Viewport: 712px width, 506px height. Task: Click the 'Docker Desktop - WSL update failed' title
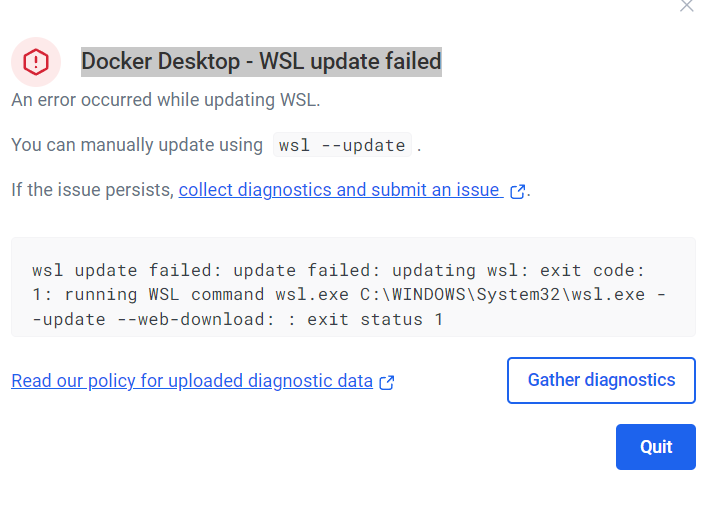point(261,61)
